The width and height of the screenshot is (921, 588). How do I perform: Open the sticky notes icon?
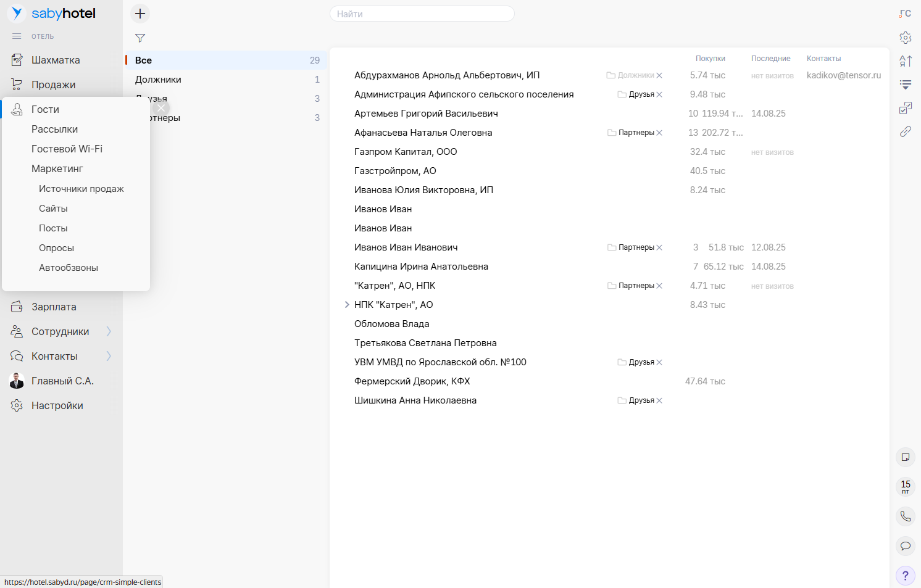click(906, 457)
